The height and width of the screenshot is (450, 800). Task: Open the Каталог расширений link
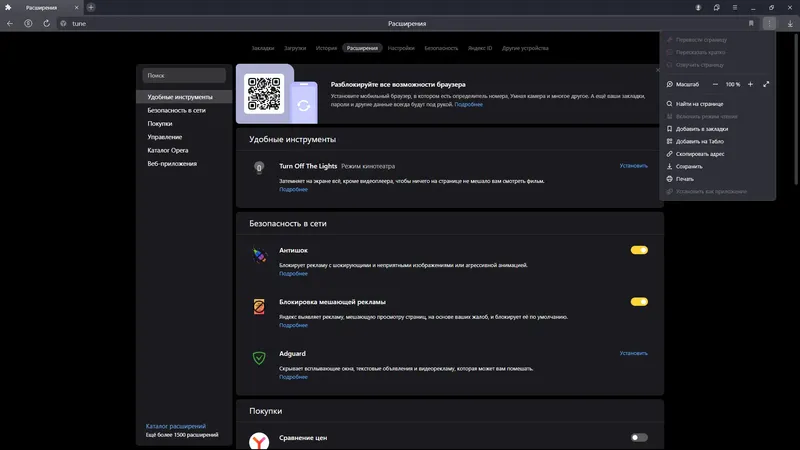coord(176,426)
